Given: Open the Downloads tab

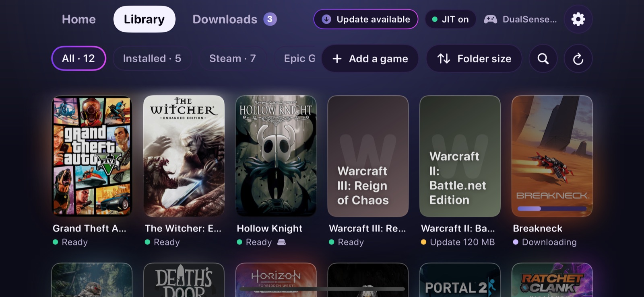Looking at the screenshot, I should (234, 19).
